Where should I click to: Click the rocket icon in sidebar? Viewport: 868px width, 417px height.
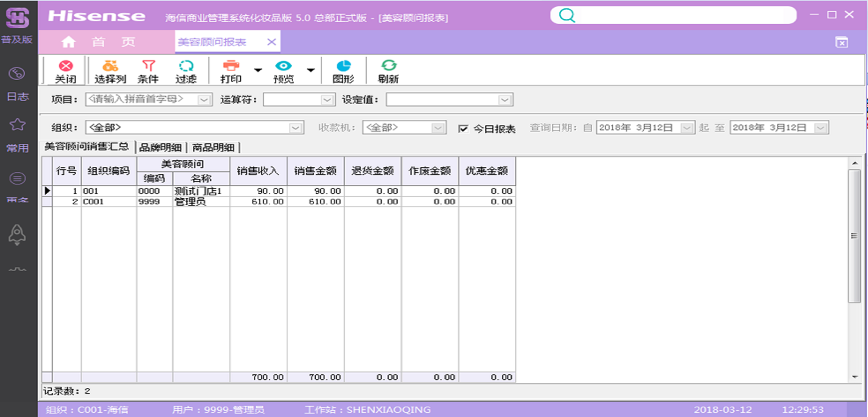17,235
